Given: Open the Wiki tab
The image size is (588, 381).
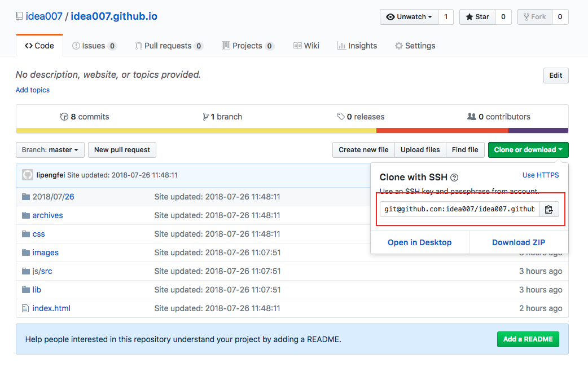Looking at the screenshot, I should click(x=306, y=46).
